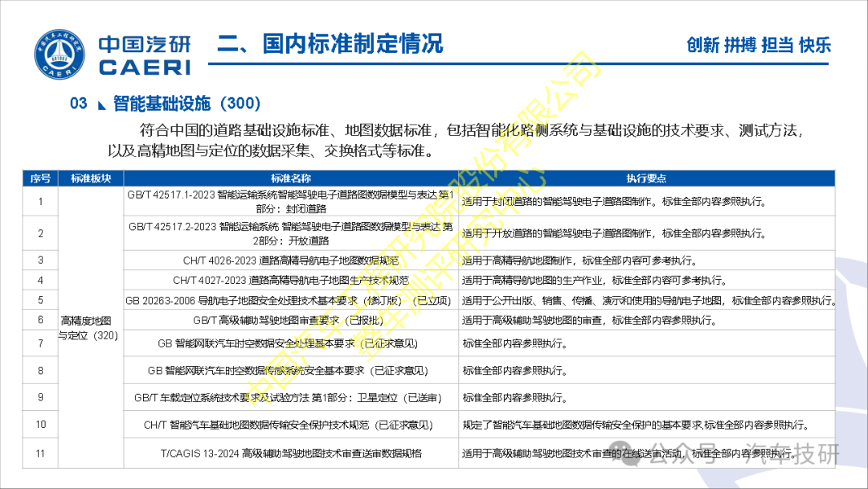Image resolution: width=868 pixels, height=489 pixels.
Task: Click 执行要点 text starting 适用于高精导航地图制作
Action: pyautogui.click(x=580, y=261)
